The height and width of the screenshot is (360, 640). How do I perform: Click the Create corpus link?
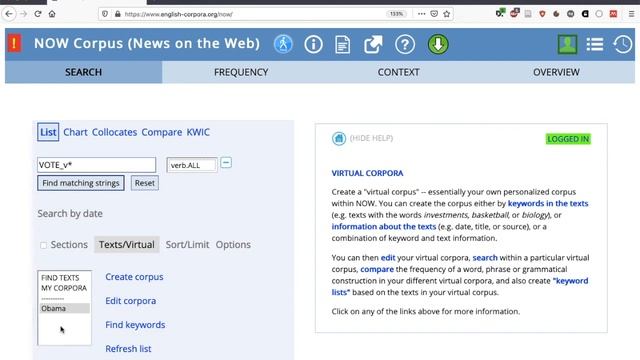[x=134, y=277]
